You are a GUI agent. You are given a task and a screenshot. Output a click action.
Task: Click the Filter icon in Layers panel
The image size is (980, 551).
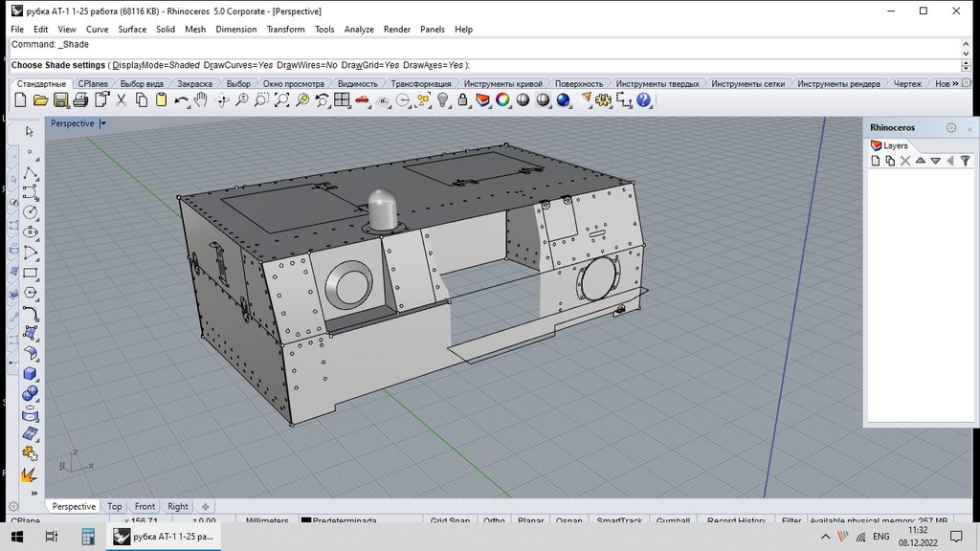[x=965, y=161]
